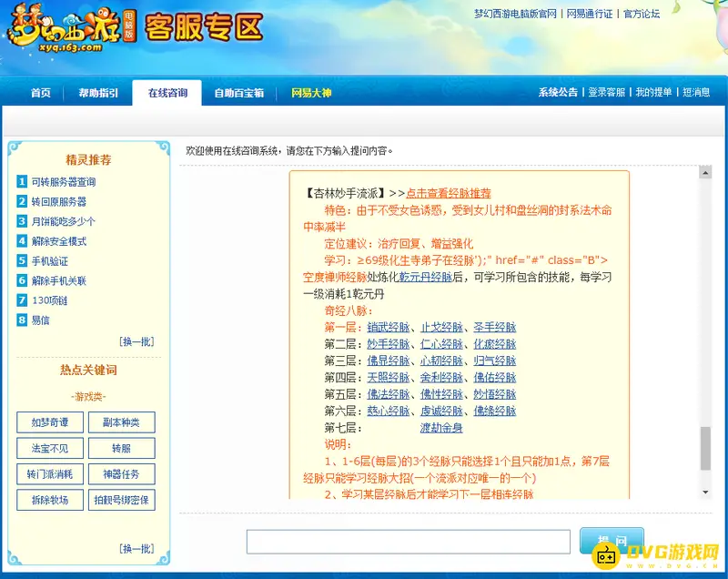Open 仁心经脉 link

[x=441, y=344]
